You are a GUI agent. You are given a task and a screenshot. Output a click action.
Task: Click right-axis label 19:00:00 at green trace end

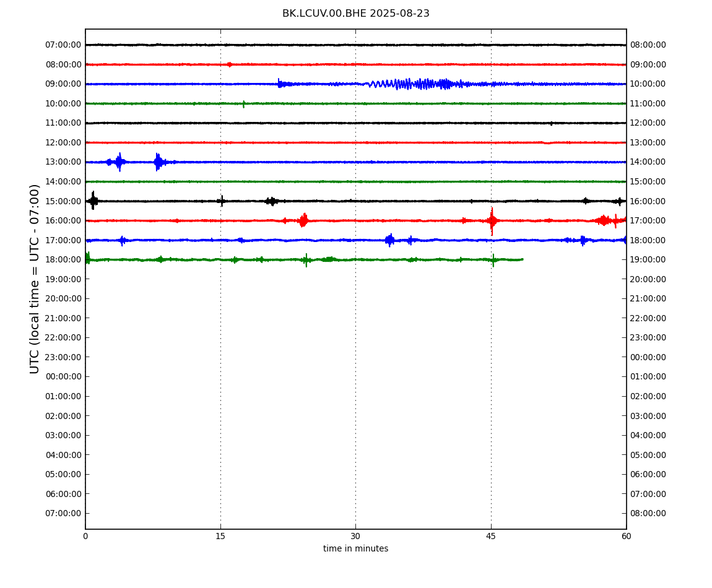(648, 260)
